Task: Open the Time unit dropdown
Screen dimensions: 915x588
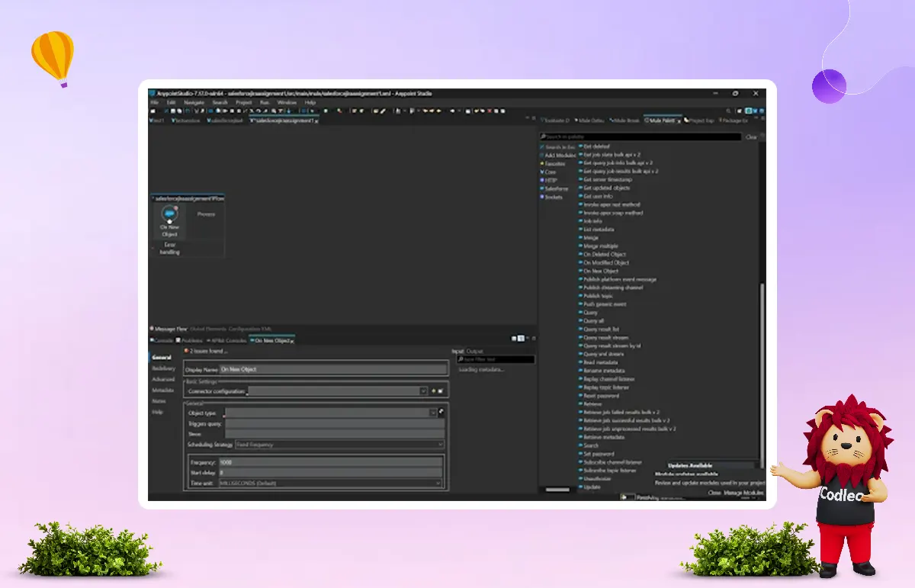Action: tap(330, 484)
